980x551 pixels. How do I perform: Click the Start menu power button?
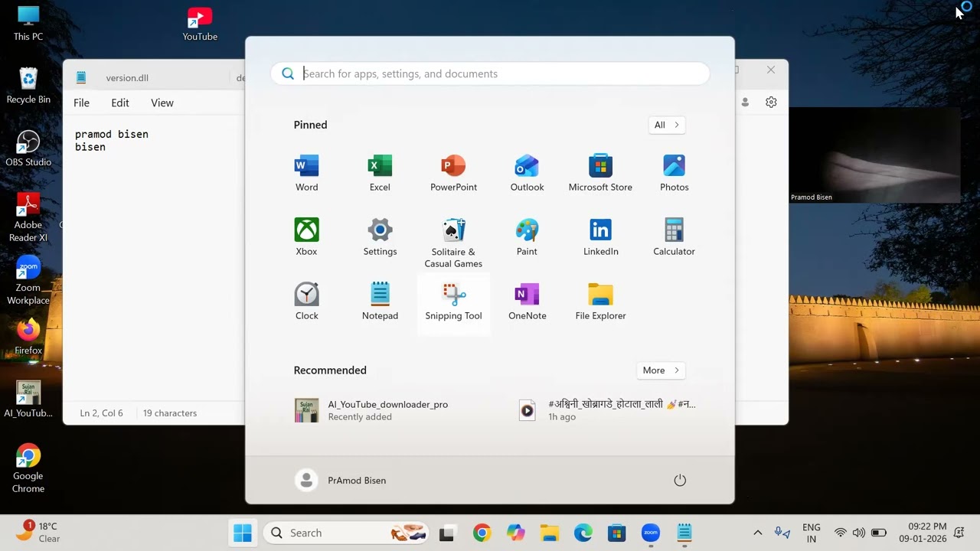point(680,480)
